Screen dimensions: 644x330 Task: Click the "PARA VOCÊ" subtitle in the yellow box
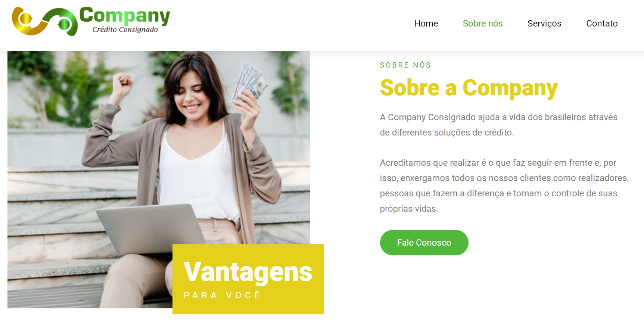(222, 295)
